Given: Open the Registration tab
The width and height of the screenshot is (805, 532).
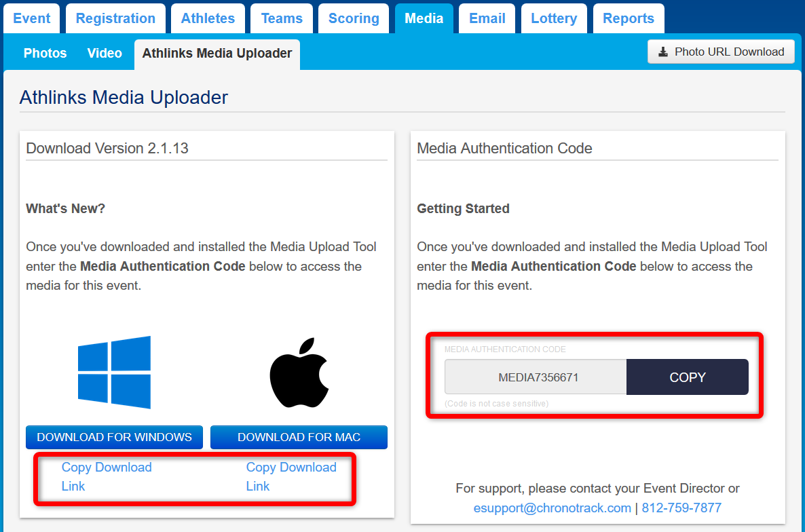Looking at the screenshot, I should (115, 18).
